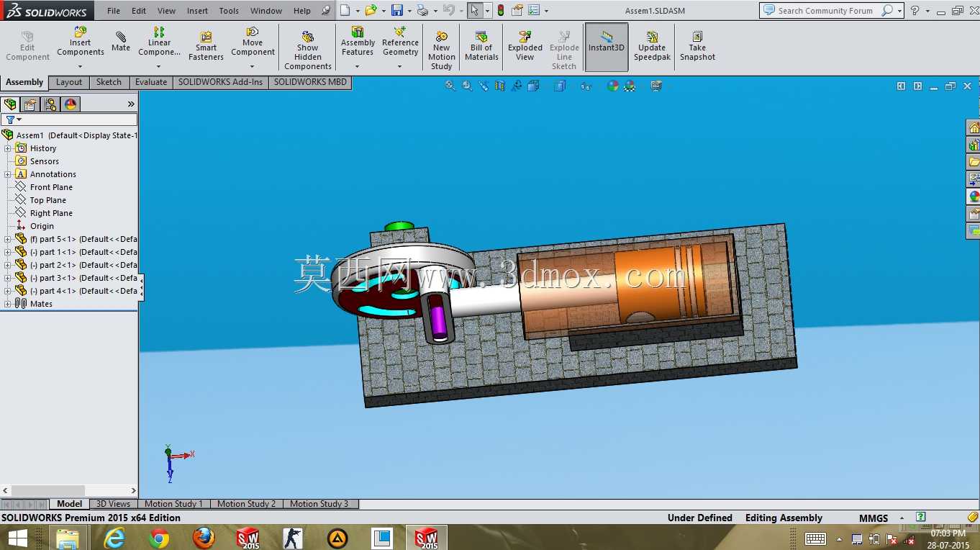Toggle the Instant3D button
Image resolution: width=980 pixels, height=550 pixels.
(x=607, y=47)
